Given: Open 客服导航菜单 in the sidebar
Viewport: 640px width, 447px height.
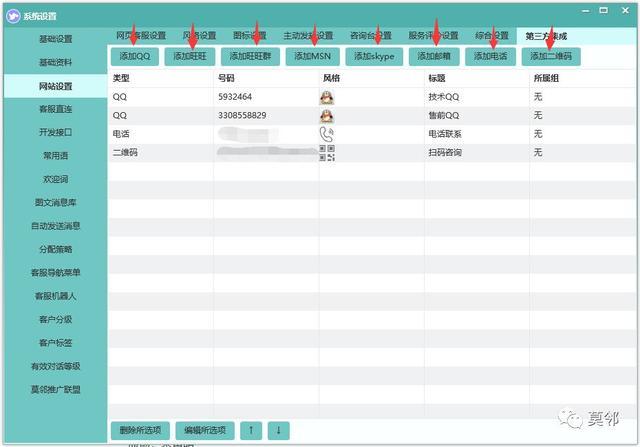Looking at the screenshot, I should coord(56,273).
